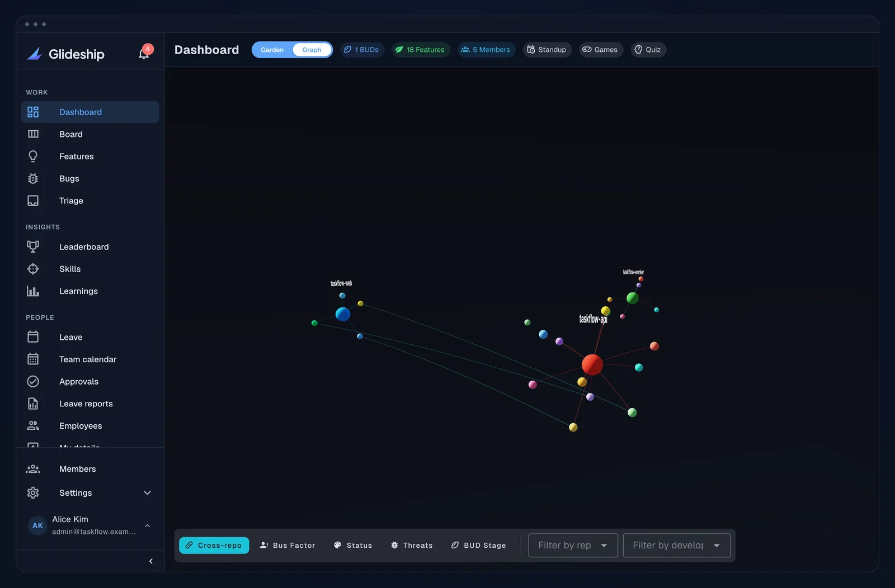Click the Team calendar icon
Screen dimensions: 895x588
pos(33,359)
